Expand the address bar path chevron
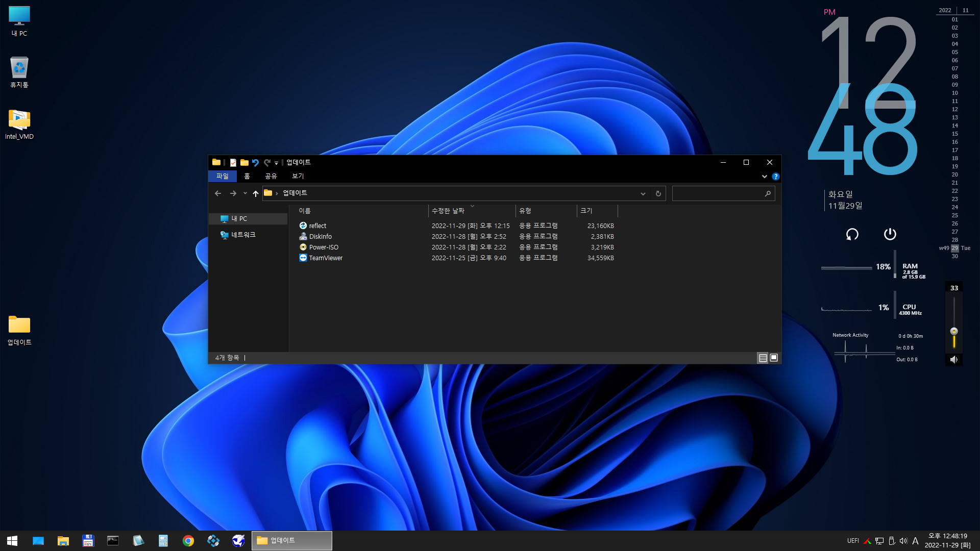This screenshot has width=980, height=551. click(277, 193)
